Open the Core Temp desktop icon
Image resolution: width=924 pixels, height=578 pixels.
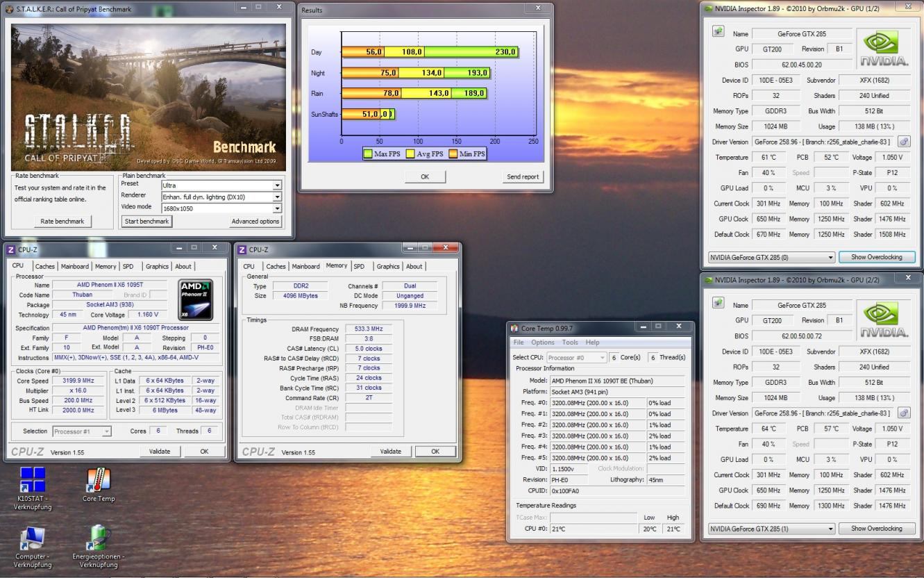coord(99,485)
